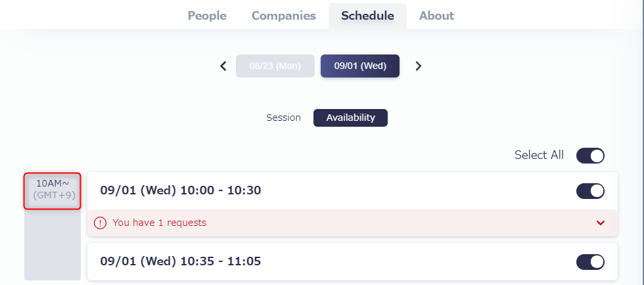Go to the previous date with the left arrow

coord(223,66)
